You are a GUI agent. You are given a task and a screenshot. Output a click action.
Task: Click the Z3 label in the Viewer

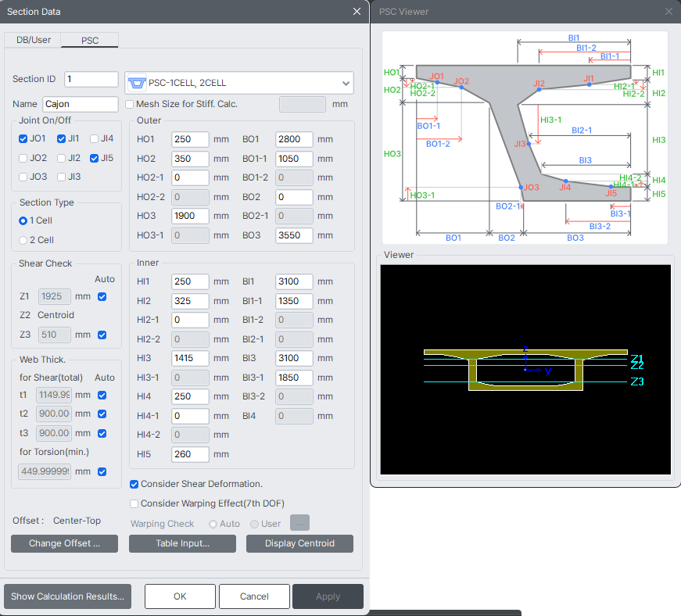(637, 381)
